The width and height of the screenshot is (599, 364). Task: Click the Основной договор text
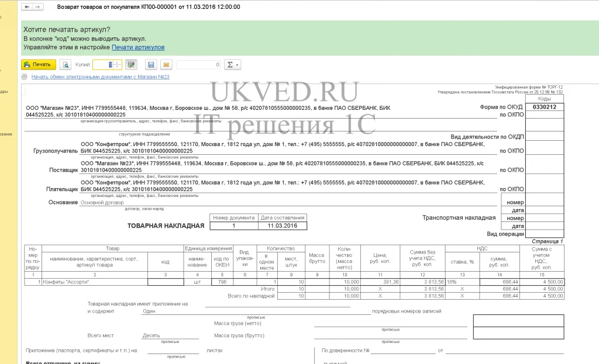102,203
